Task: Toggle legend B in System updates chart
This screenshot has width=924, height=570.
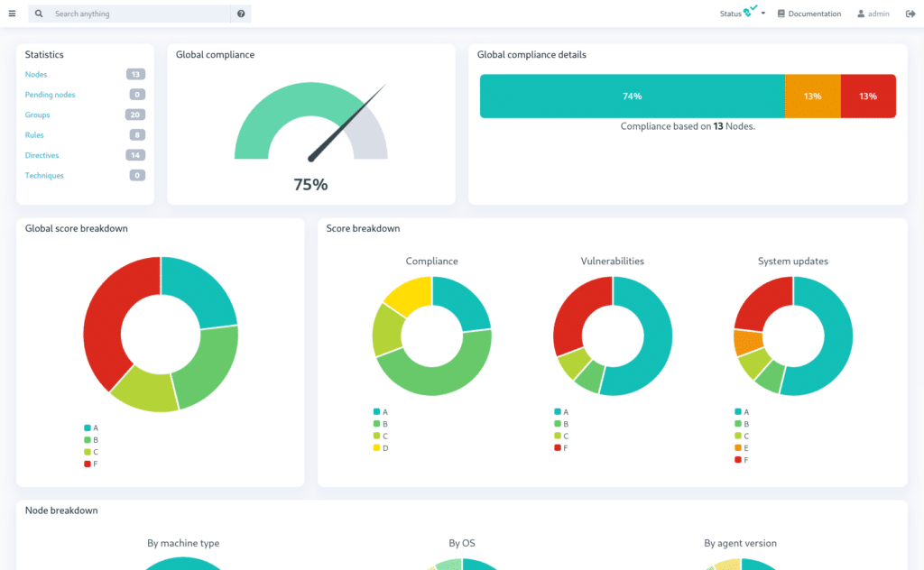Action: tap(742, 424)
